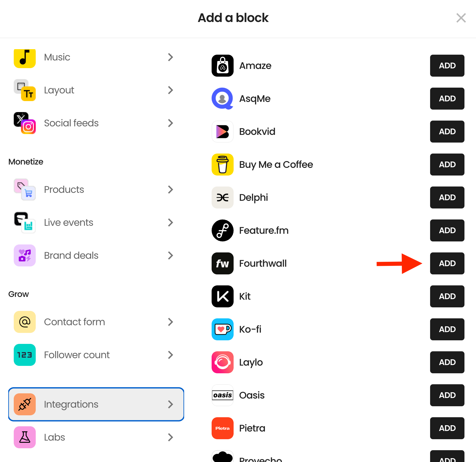Expand the Products category arrow
476x462 pixels.
click(x=170, y=190)
